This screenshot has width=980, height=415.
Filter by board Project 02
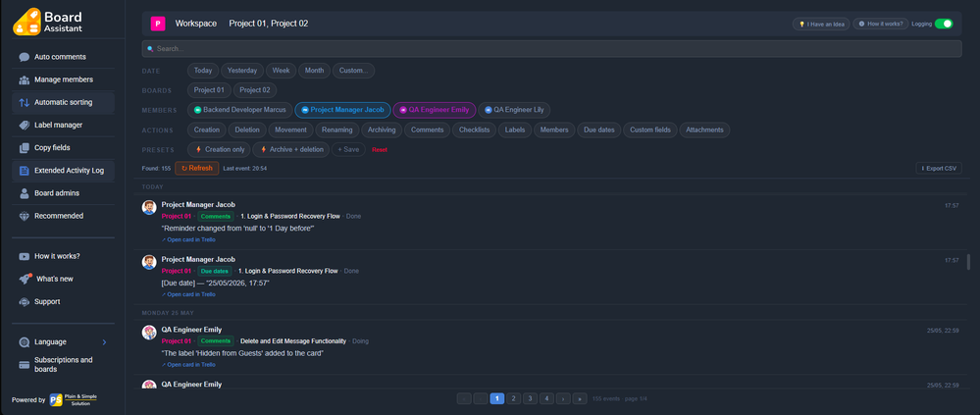(255, 90)
